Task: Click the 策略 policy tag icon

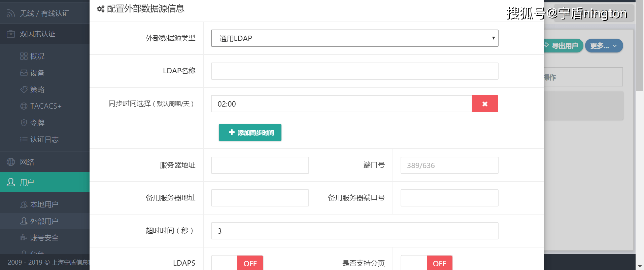Action: 24,89
